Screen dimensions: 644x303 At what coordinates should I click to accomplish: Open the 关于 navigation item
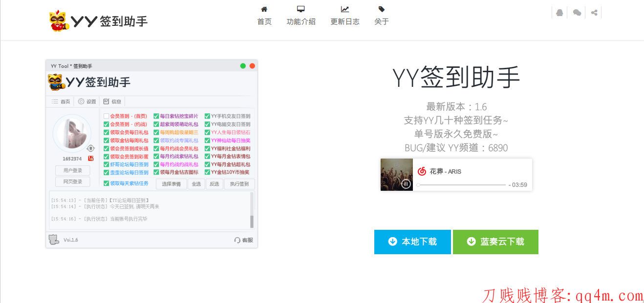[382, 16]
